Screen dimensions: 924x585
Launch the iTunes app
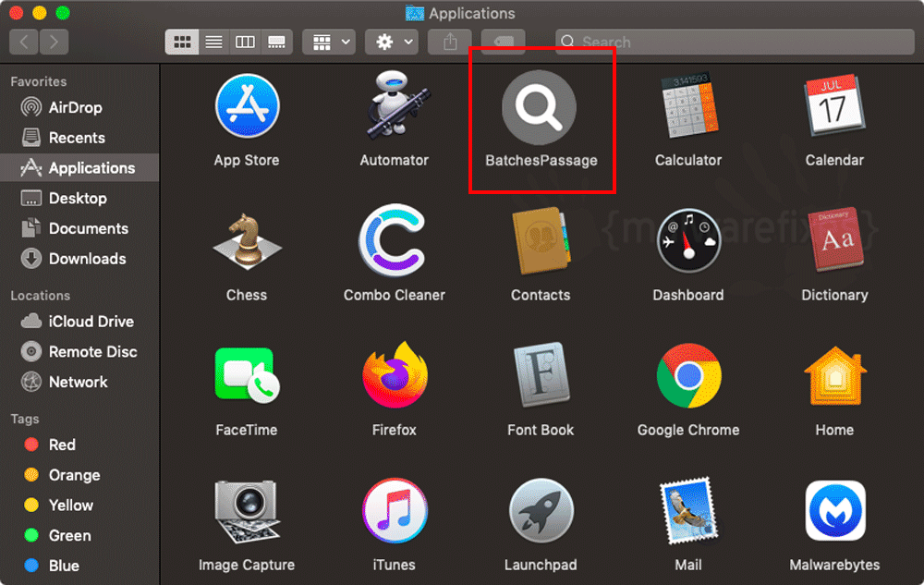395,511
